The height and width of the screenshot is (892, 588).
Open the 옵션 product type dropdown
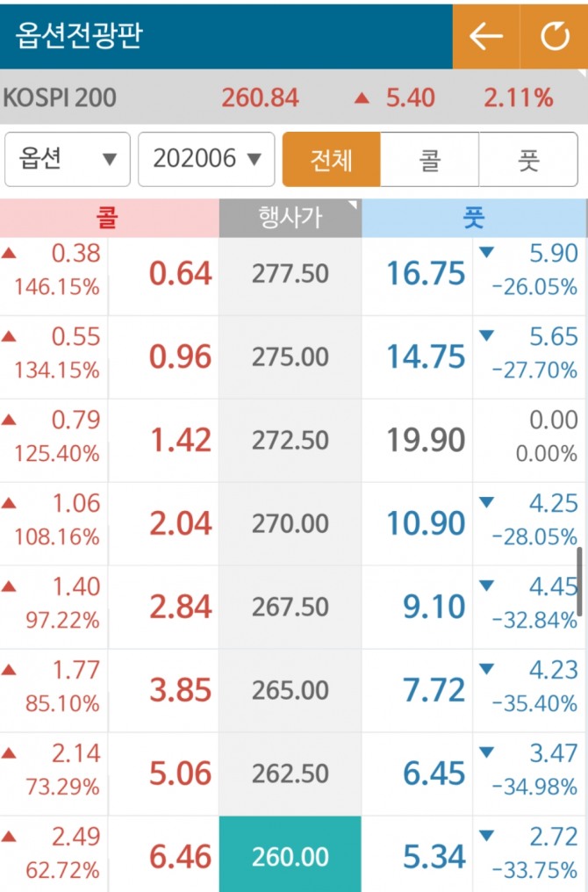point(68,160)
